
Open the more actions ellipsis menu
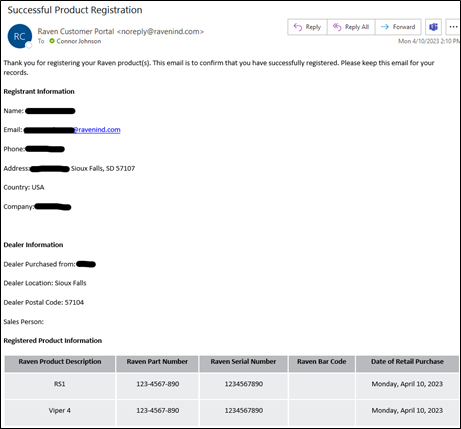453,27
